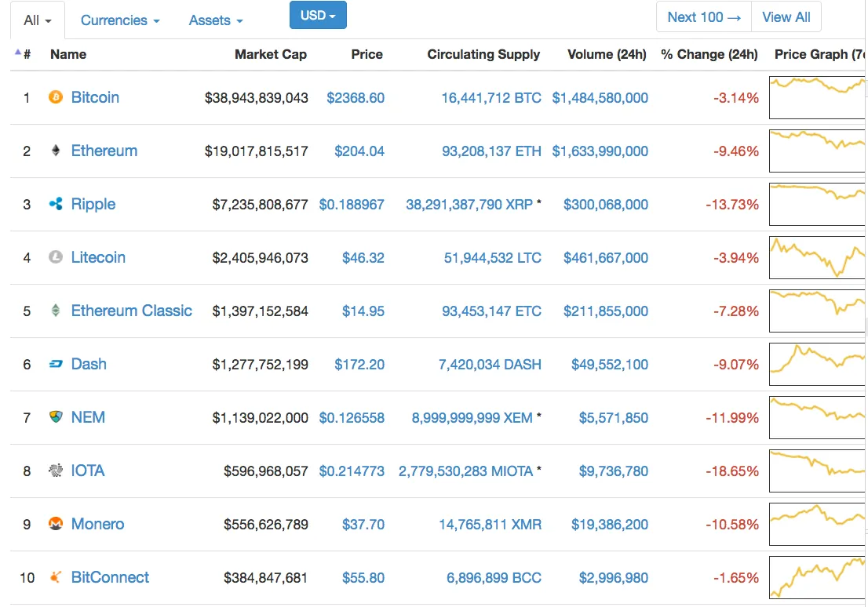Click Ripple change value -13.73%
The image size is (868, 607).
pos(731,205)
